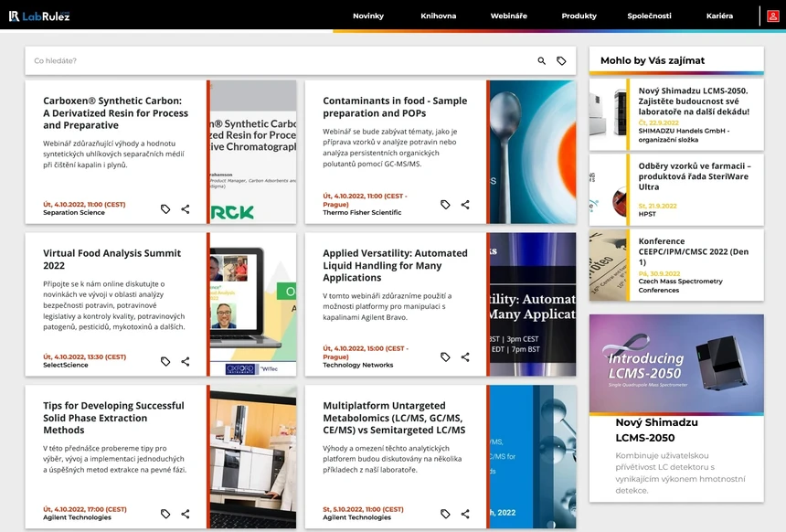The image size is (786, 532).
Task: Open Contaminants in food webinar title
Action: click(395, 107)
